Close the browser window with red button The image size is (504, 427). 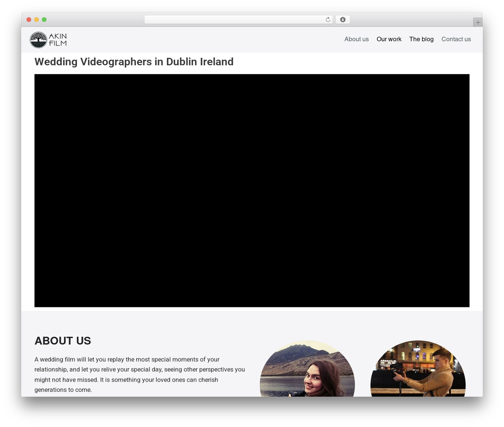point(29,20)
